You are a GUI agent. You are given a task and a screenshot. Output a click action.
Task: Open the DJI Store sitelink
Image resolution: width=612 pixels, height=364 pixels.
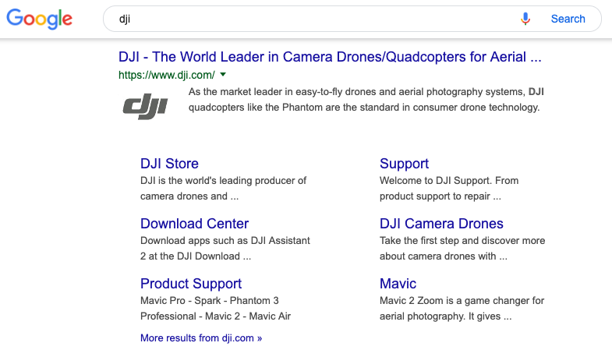(169, 164)
